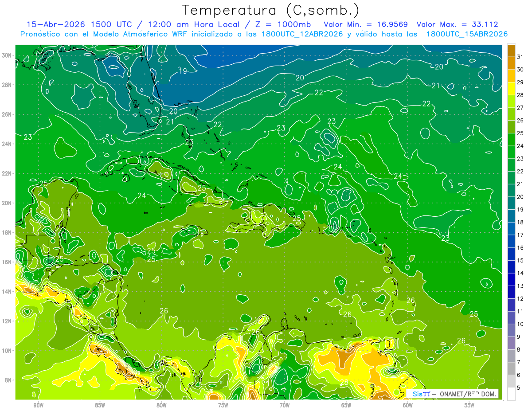The height and width of the screenshot is (411, 532).
Task: Click the Temperatura (C,somb.) chart title
Action: (x=270, y=10)
